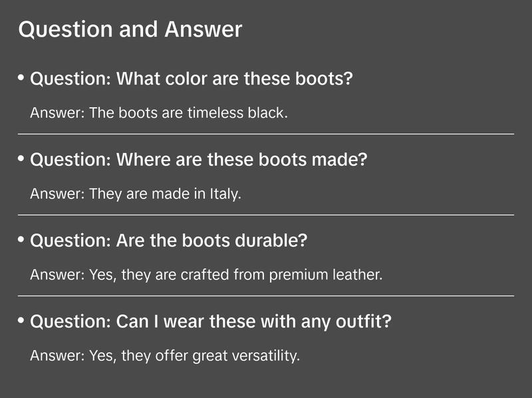This screenshot has height=398, width=532.
Task: Click the word "versatility" in the last answer
Action: 265,355
